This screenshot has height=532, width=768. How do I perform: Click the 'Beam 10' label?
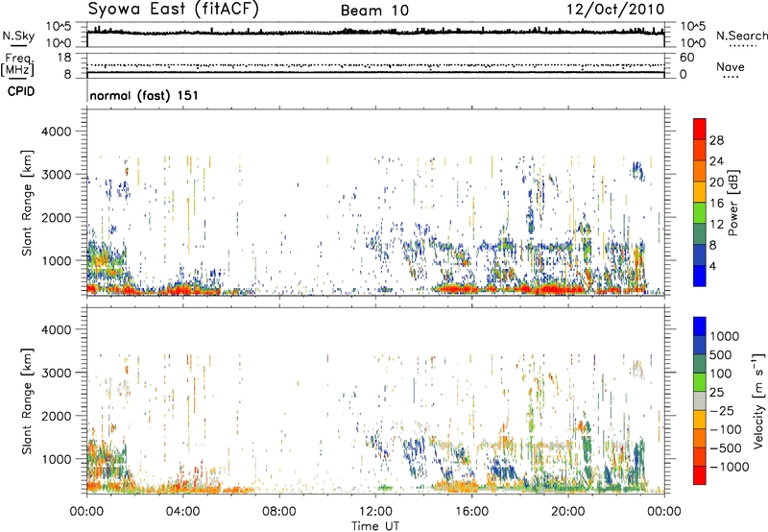tap(374, 11)
